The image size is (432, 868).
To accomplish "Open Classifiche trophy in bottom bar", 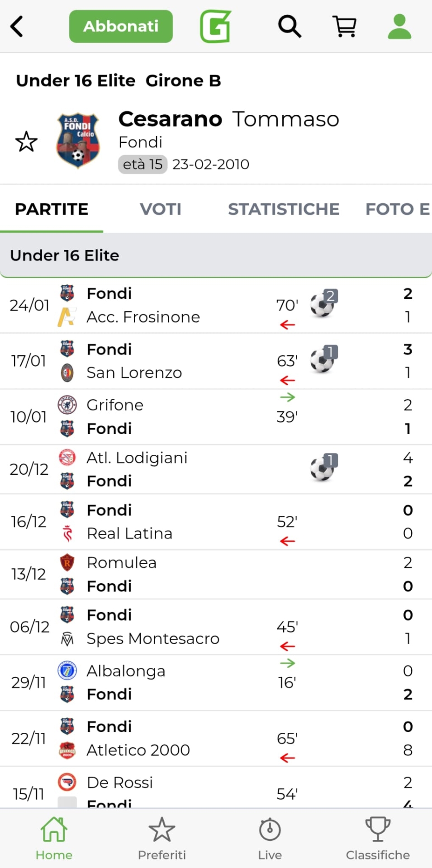I will click(x=378, y=838).
